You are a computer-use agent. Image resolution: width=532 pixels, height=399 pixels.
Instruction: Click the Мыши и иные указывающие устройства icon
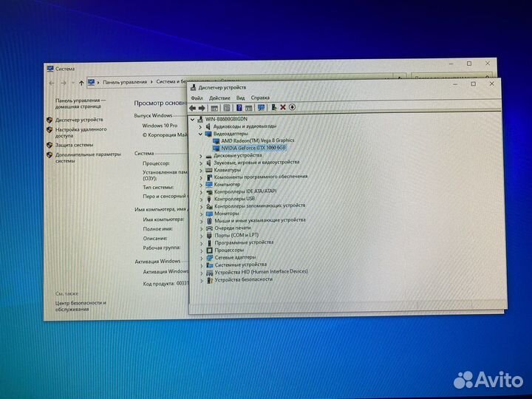(x=209, y=220)
